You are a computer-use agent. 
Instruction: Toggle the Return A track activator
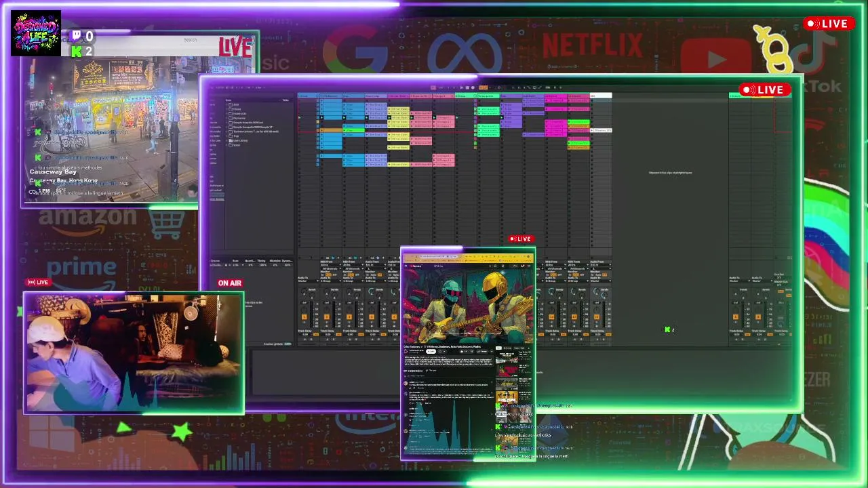pos(735,317)
